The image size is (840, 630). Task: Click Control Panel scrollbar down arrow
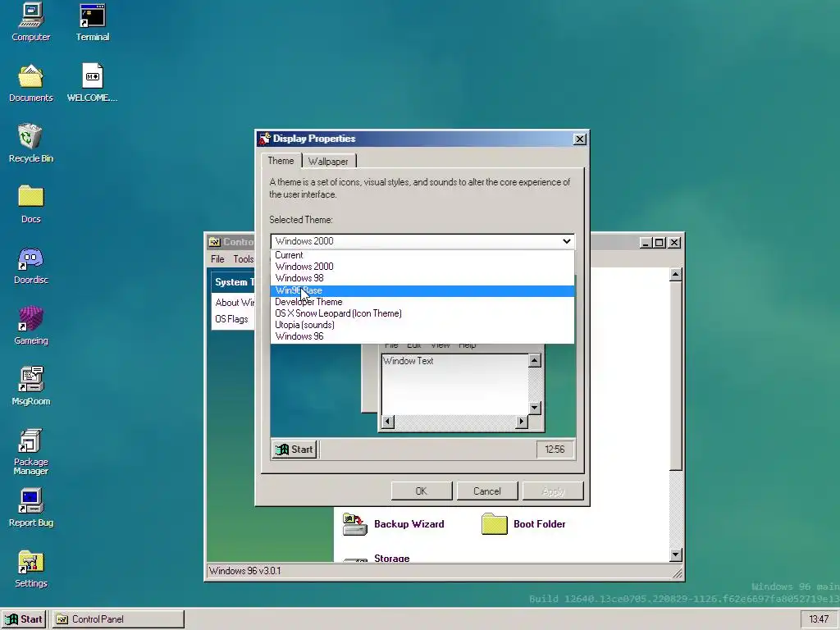click(x=676, y=555)
